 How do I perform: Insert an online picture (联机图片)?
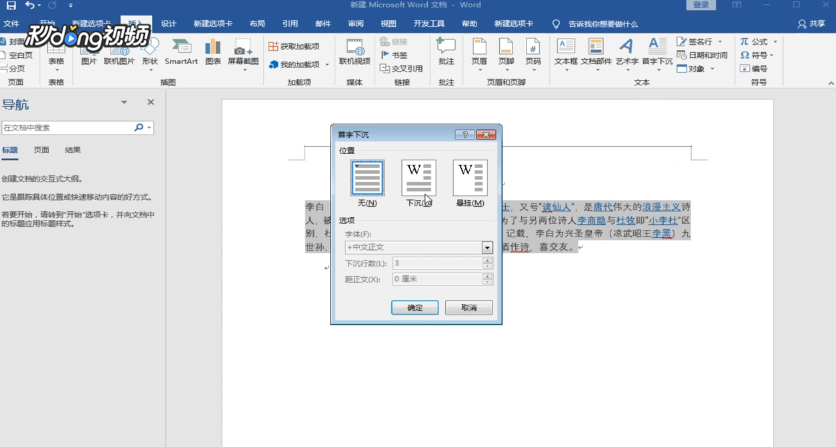pyautogui.click(x=119, y=52)
